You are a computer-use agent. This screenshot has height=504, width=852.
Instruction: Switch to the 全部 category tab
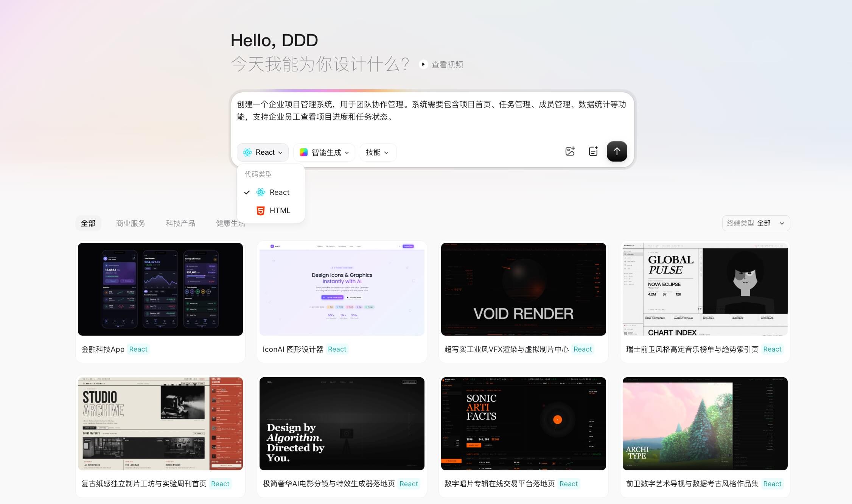pyautogui.click(x=88, y=223)
